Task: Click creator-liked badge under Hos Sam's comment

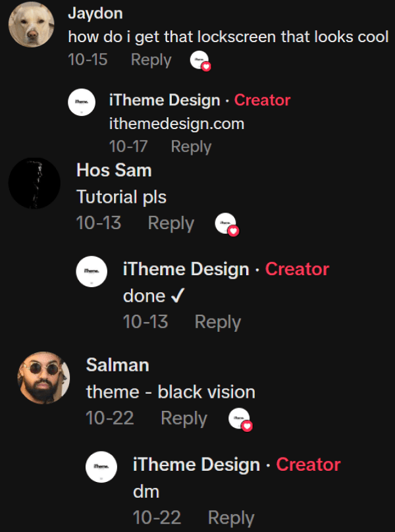Action: click(227, 225)
